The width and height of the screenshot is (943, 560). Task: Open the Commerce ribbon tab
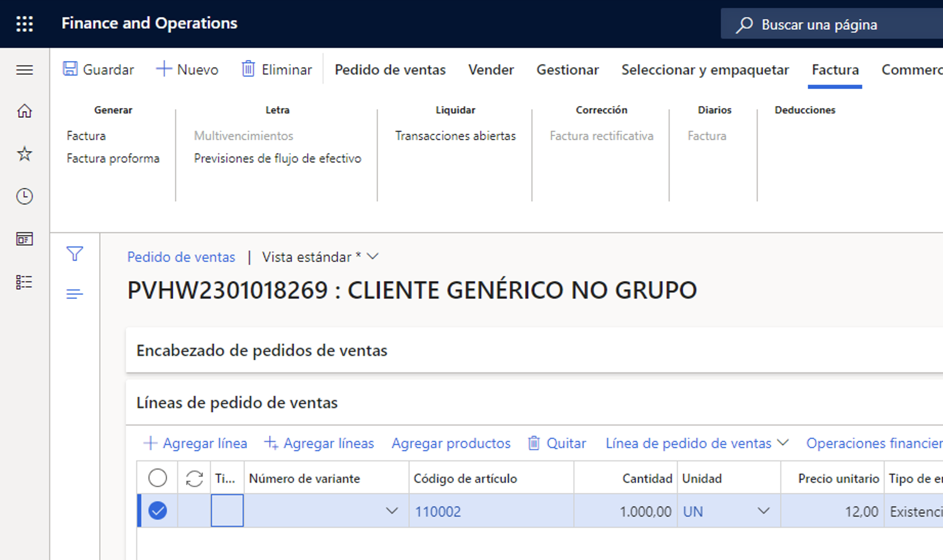[912, 69]
